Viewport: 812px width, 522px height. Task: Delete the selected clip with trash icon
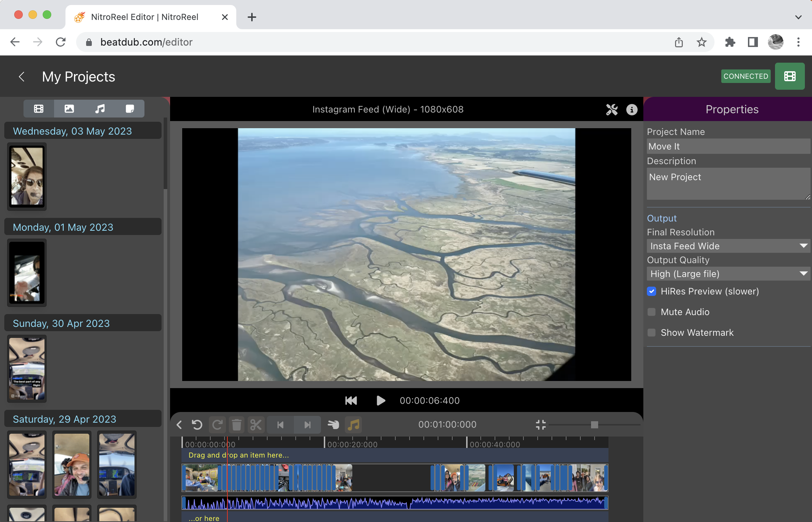[237, 425]
